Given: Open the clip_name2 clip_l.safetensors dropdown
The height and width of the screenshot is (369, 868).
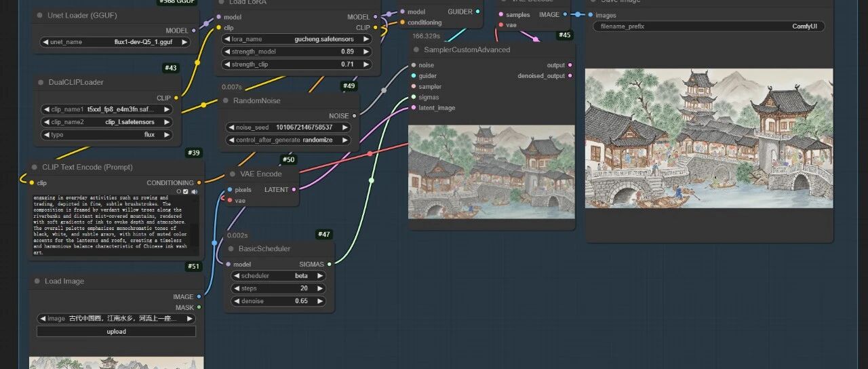Looking at the screenshot, I should tap(106, 122).
